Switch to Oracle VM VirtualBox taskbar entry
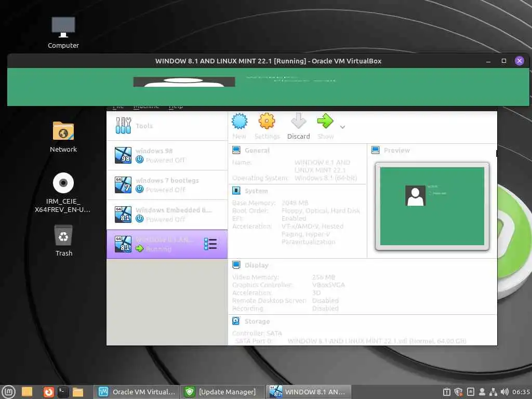Screen dimensions: 532x399 (136, 392)
